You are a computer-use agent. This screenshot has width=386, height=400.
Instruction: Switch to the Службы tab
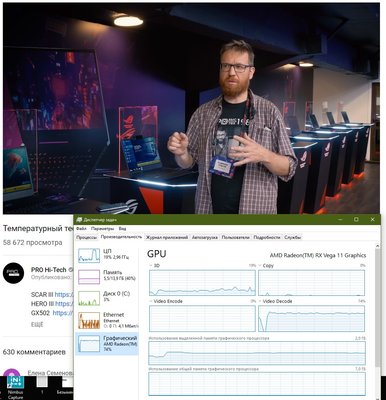pyautogui.click(x=293, y=237)
